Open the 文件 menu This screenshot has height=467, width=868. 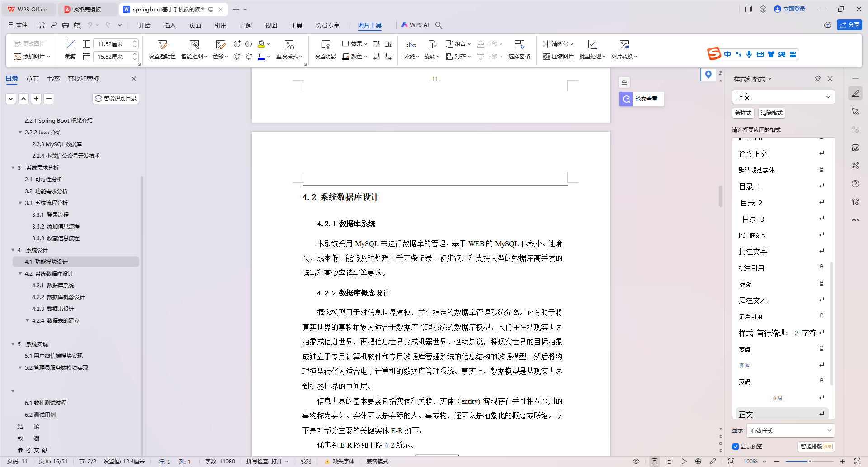18,25
